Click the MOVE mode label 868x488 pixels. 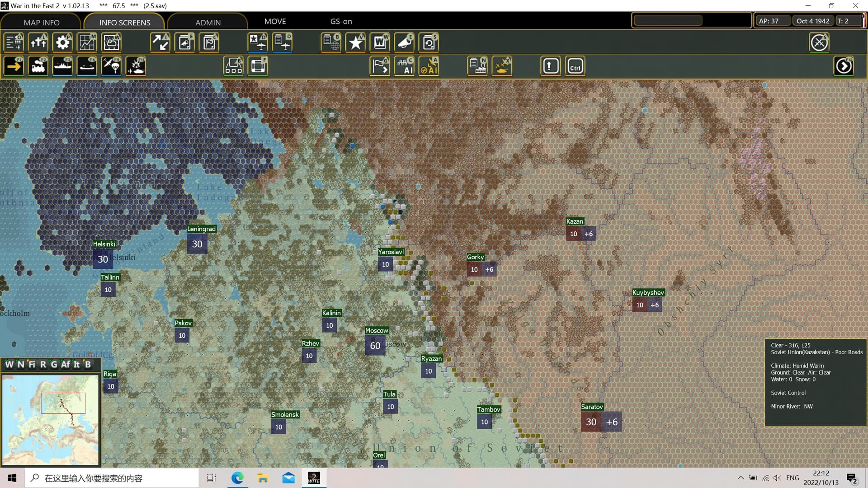[x=275, y=21]
